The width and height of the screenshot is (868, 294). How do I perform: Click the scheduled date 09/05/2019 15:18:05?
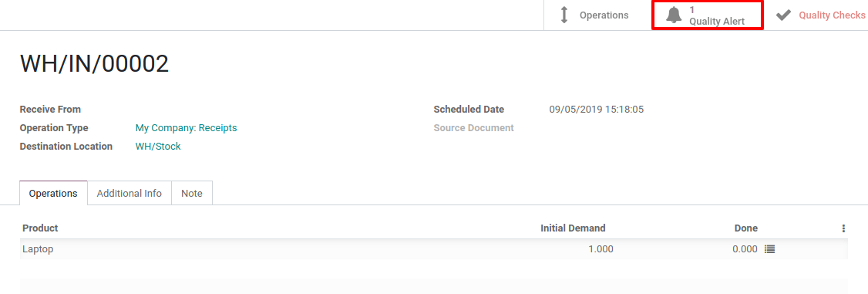click(596, 110)
